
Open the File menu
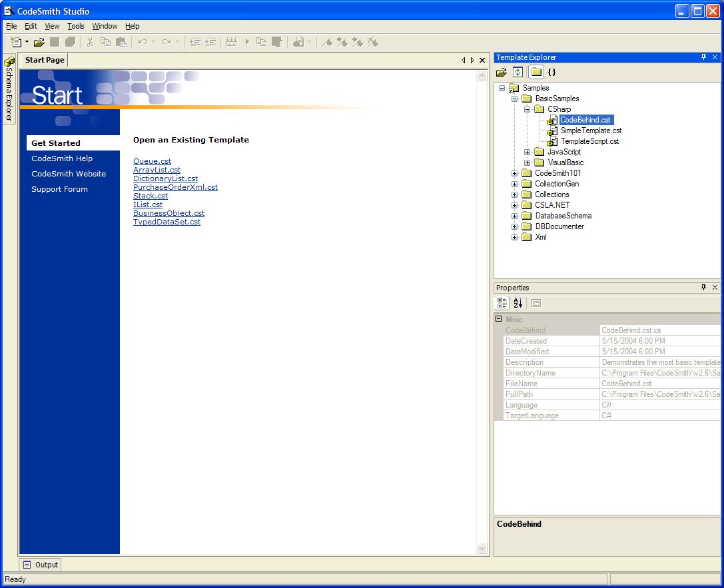pos(11,27)
